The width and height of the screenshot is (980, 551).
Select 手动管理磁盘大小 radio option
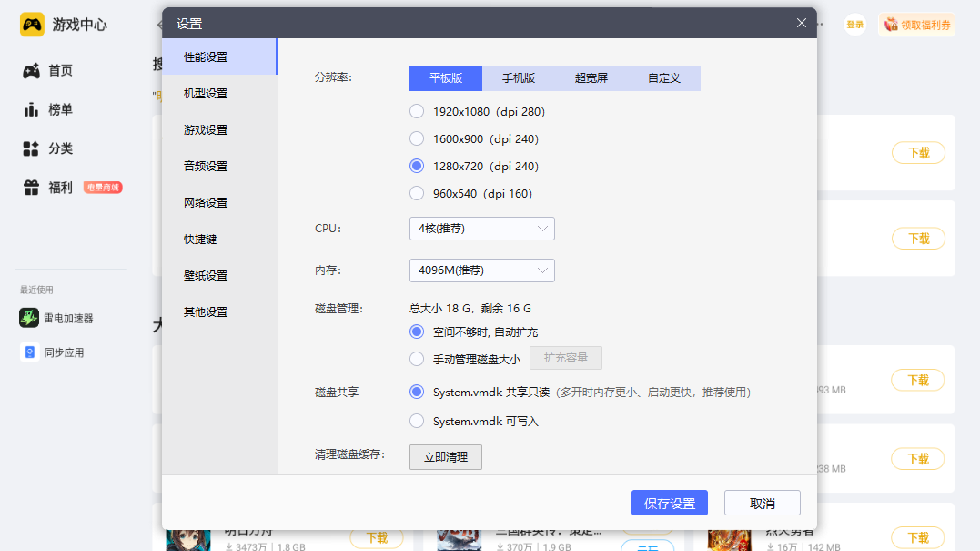tap(417, 359)
